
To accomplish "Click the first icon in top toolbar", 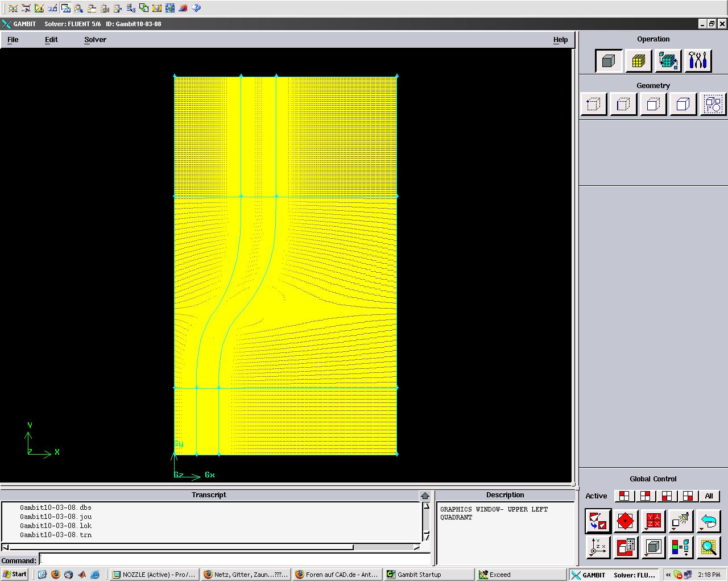I will click(13, 8).
